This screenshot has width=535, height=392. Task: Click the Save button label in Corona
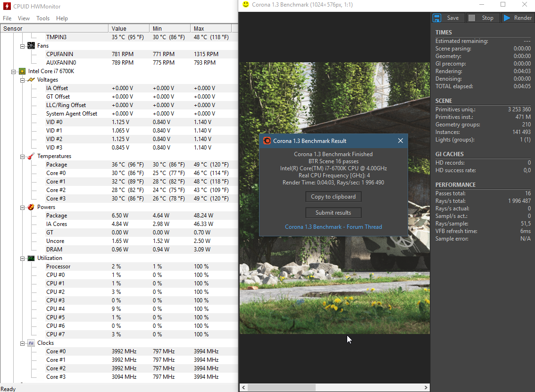(x=453, y=18)
